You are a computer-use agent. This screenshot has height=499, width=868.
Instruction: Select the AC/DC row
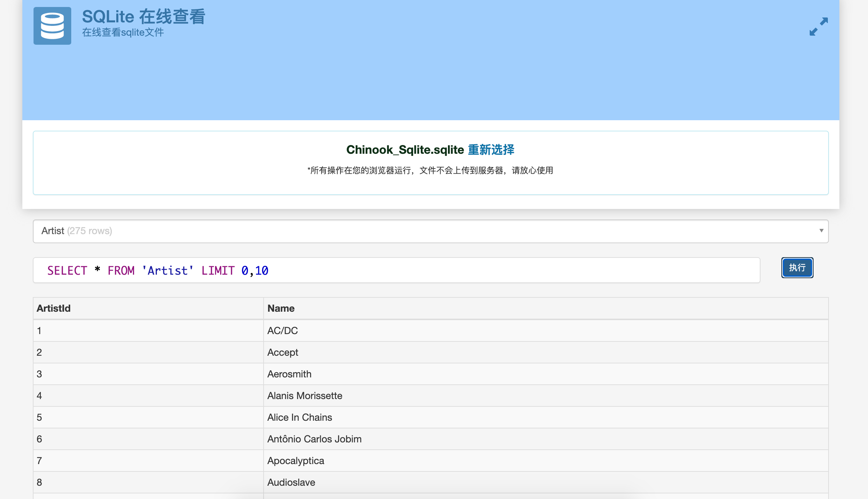tap(282, 330)
